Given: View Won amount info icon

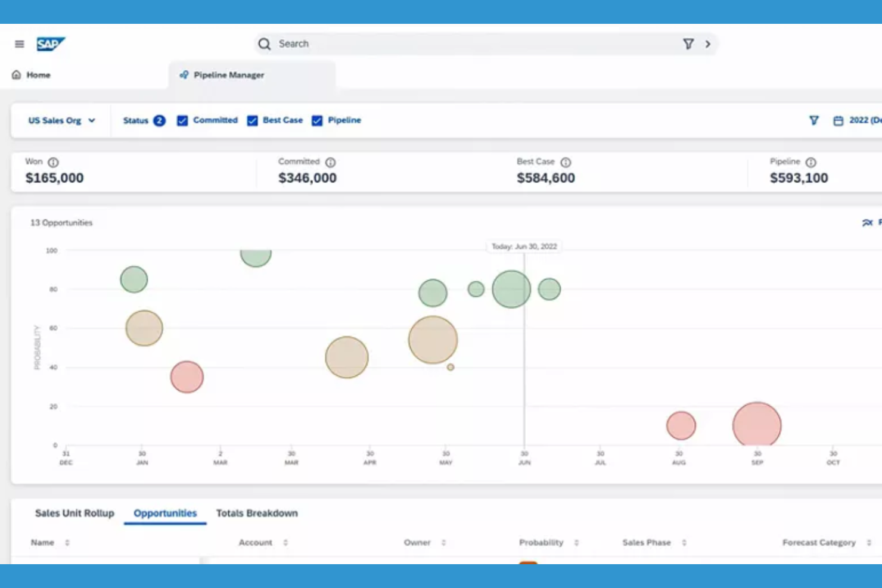Looking at the screenshot, I should (54, 161).
